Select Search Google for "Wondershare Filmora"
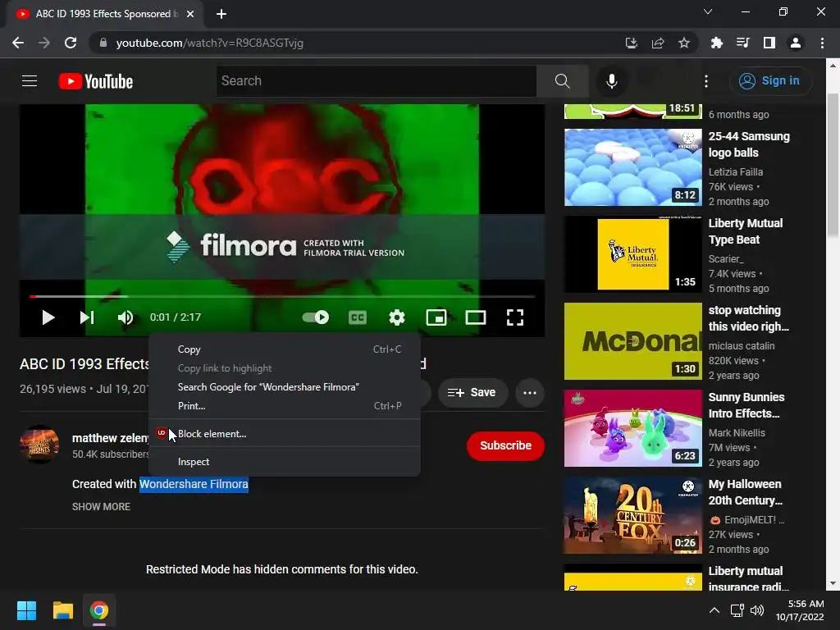This screenshot has height=630, width=840. coord(285,387)
